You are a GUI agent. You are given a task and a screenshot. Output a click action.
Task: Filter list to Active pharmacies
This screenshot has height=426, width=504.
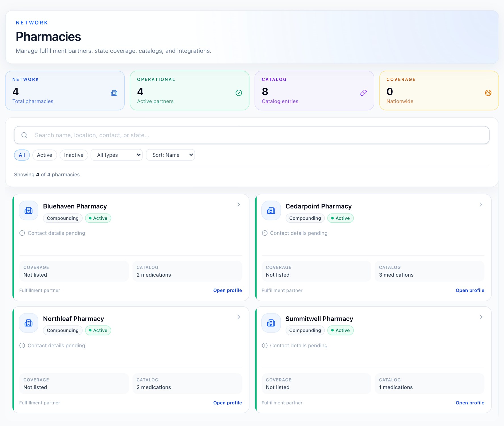pos(45,155)
